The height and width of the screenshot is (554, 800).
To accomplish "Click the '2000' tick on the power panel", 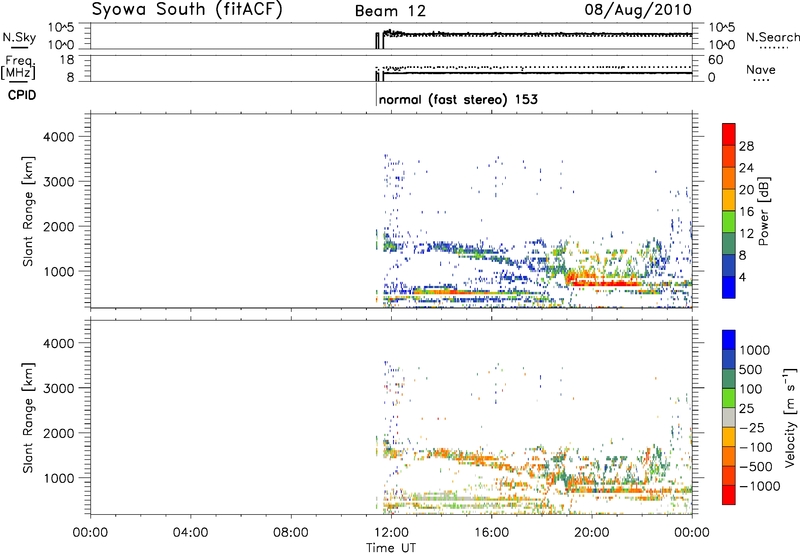I will 58,226.
